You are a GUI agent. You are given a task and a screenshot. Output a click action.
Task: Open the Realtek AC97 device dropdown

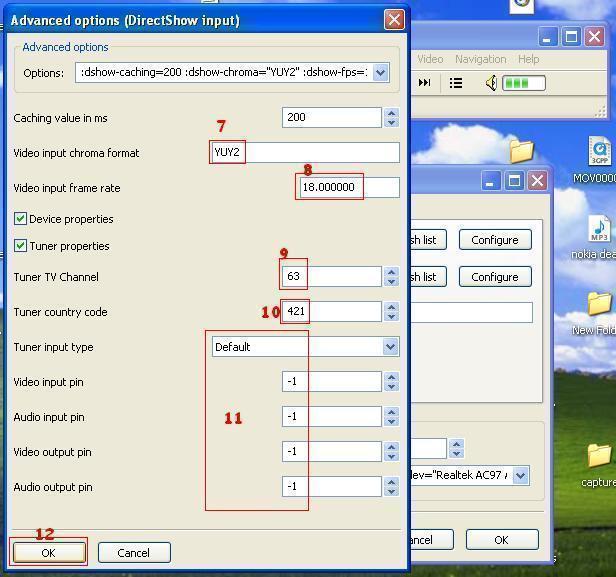[520, 476]
